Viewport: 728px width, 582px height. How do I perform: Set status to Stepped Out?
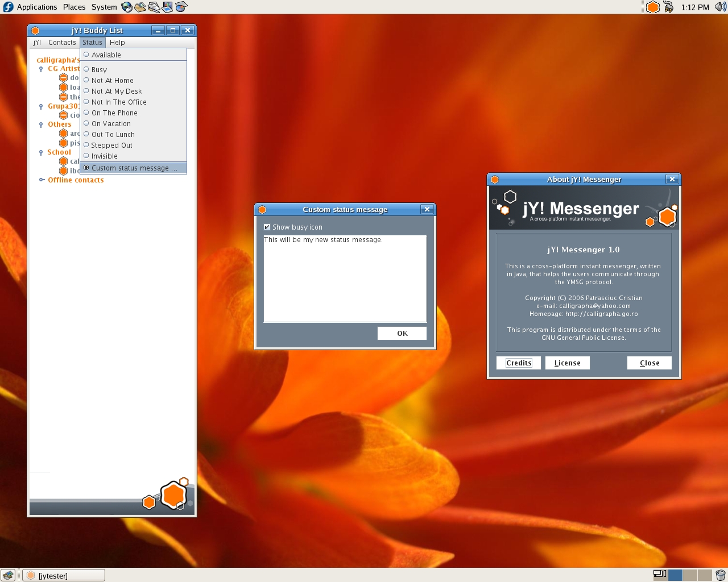[x=133, y=145]
